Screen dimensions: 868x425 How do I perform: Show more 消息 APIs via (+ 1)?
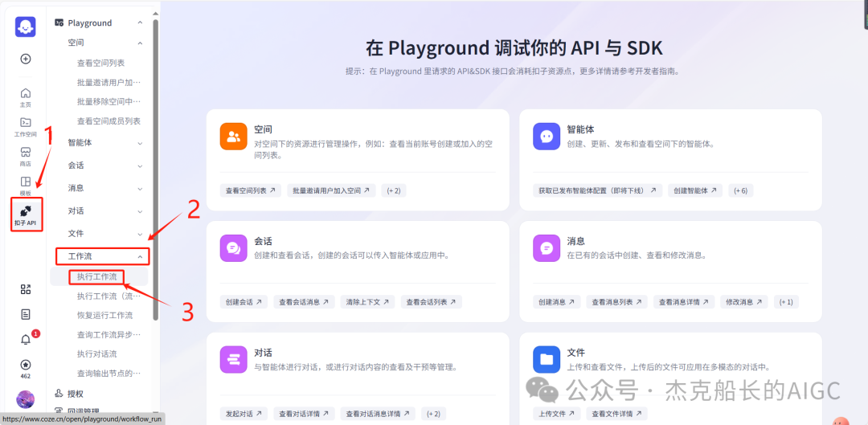click(787, 302)
